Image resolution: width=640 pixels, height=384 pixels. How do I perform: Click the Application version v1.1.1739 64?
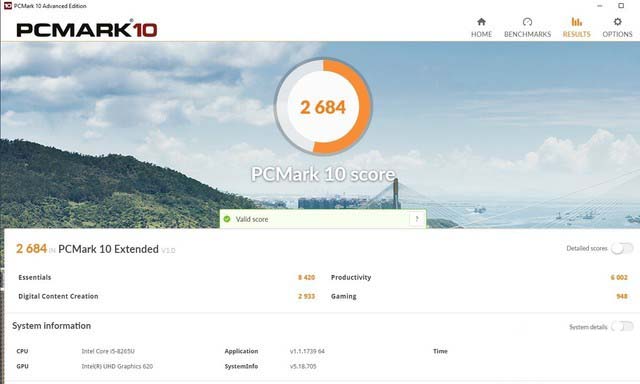coord(307,351)
